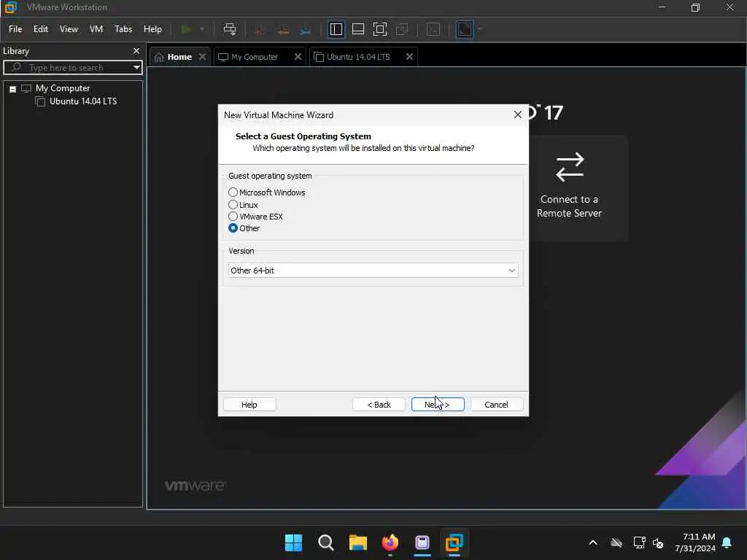
Task: Open the Tabs menu
Action: [123, 29]
